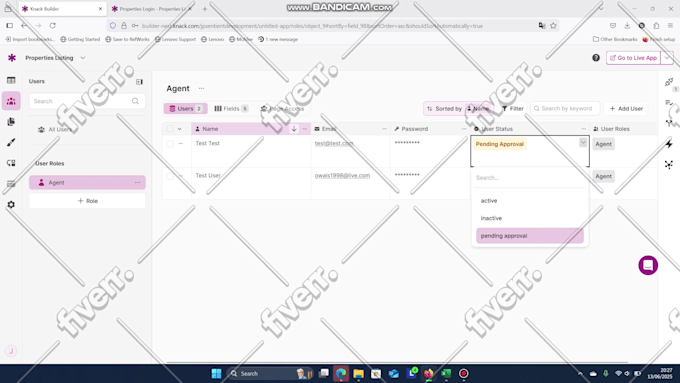Open the Sorted by Name control

coord(458,108)
